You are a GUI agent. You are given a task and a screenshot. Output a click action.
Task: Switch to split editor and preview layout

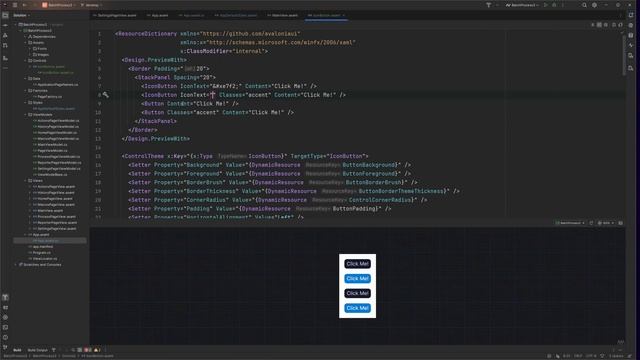599,25
